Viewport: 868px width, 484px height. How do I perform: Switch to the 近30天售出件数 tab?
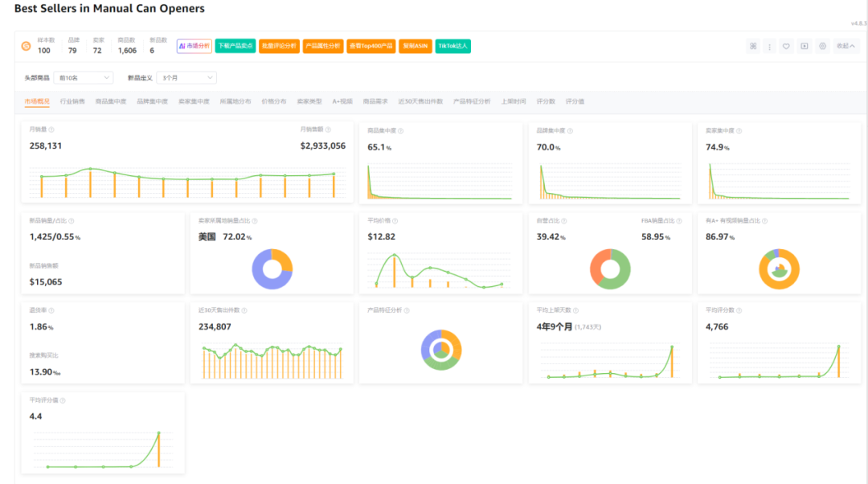[x=420, y=101]
